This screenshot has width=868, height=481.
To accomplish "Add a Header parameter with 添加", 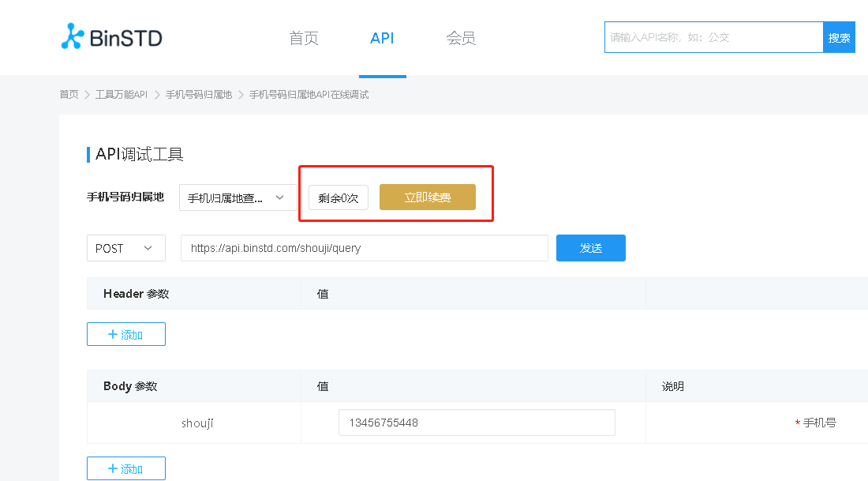I will pyautogui.click(x=126, y=334).
